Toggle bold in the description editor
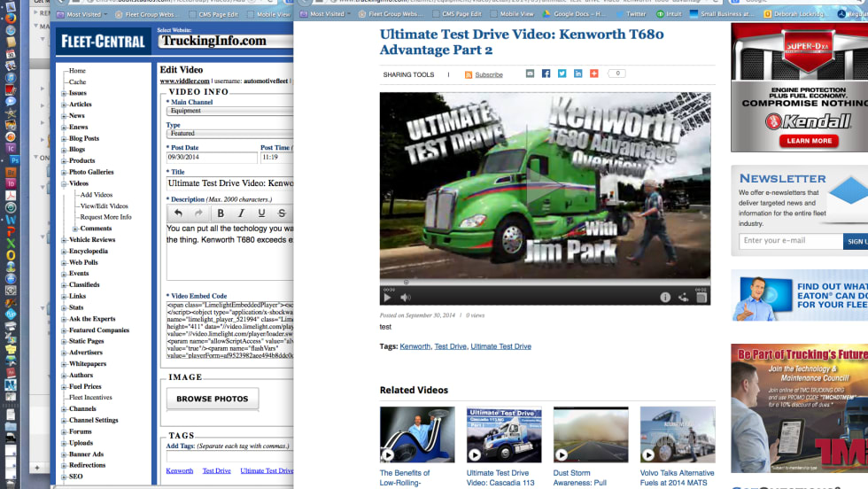The height and width of the screenshot is (489, 868). pos(221,213)
